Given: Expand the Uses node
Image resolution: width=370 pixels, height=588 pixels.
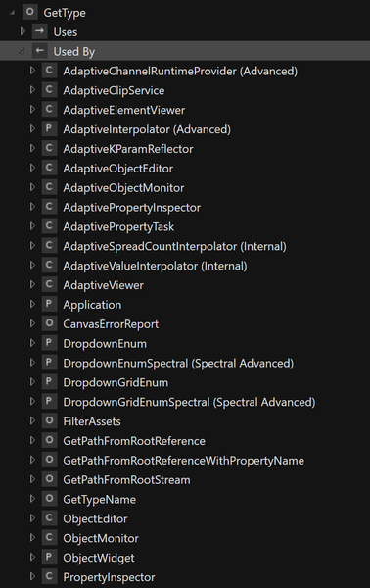Looking at the screenshot, I should point(23,31).
